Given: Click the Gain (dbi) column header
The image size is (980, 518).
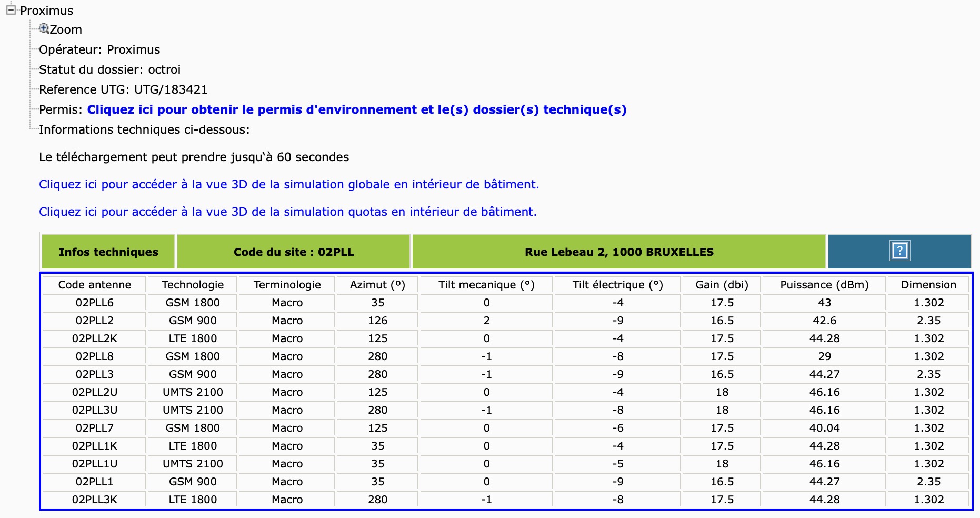Looking at the screenshot, I should (x=722, y=285).
